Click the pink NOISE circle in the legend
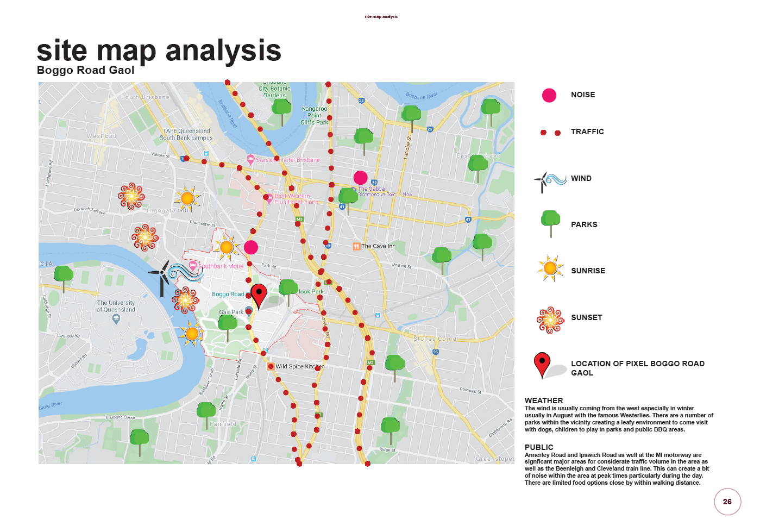The width and height of the screenshot is (760, 532). click(549, 96)
